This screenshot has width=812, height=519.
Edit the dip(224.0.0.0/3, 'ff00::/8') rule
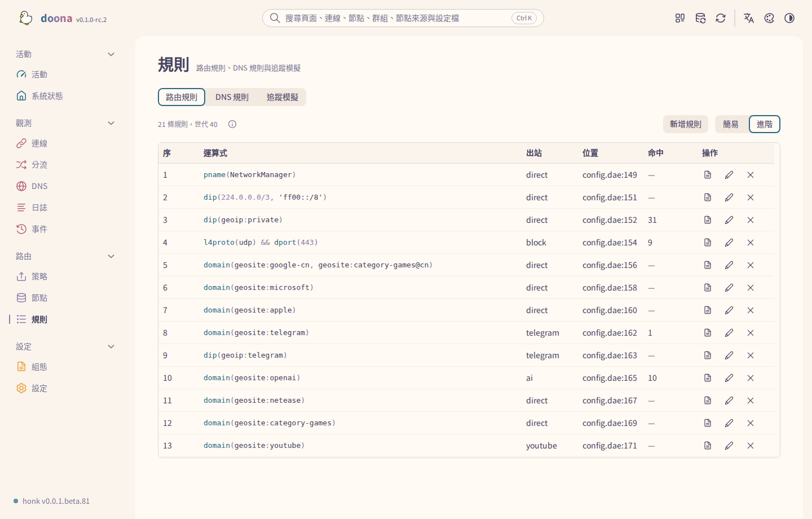(x=729, y=197)
